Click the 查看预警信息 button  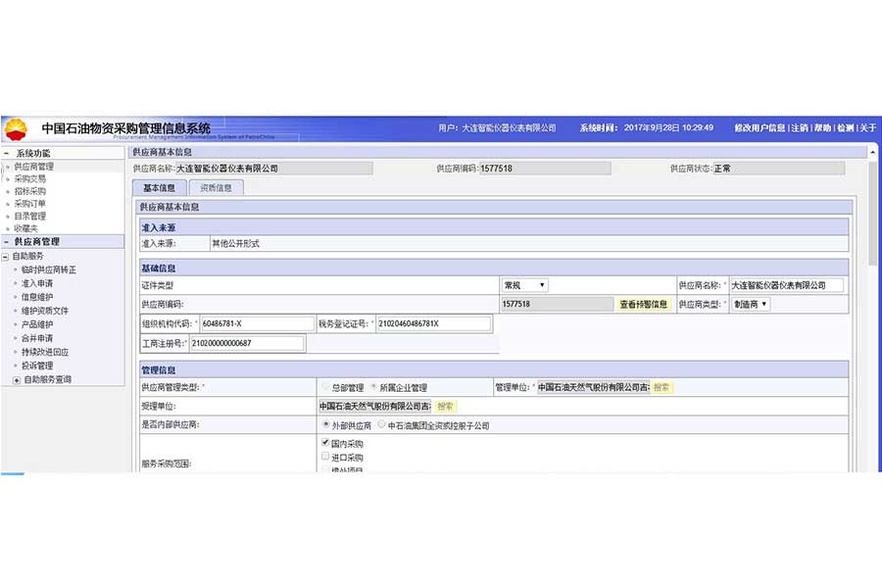click(x=644, y=305)
